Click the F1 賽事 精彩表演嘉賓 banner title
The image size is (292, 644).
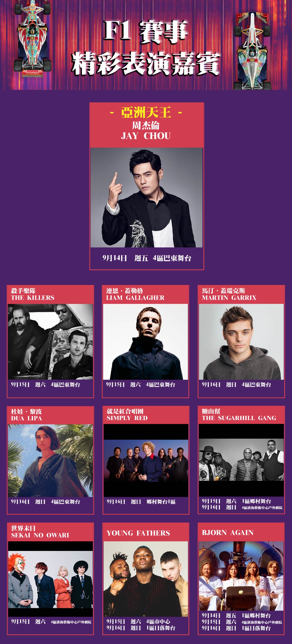[145, 48]
